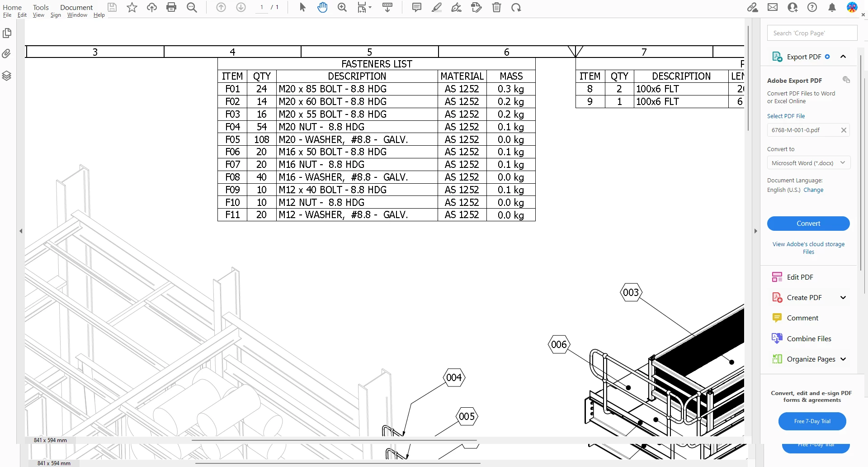868x467 pixels.
Task: Click the trash delete icon
Action: (496, 7)
